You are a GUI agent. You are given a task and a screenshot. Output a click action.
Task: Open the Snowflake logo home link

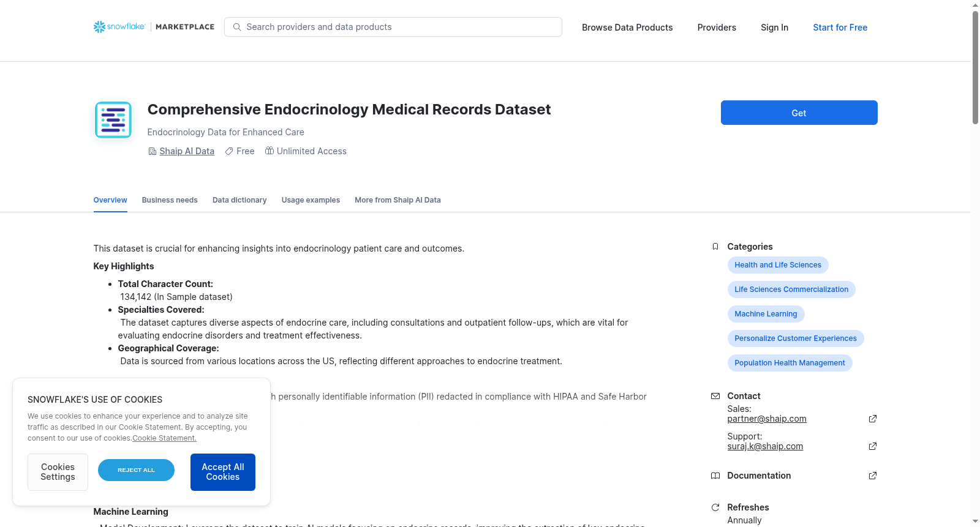[x=119, y=27]
